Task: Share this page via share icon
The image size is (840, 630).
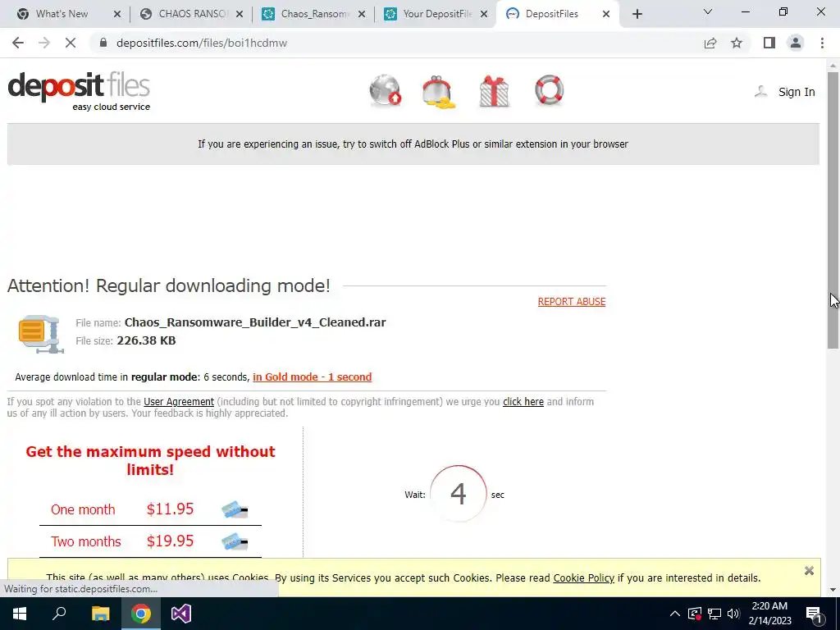Action: click(710, 43)
